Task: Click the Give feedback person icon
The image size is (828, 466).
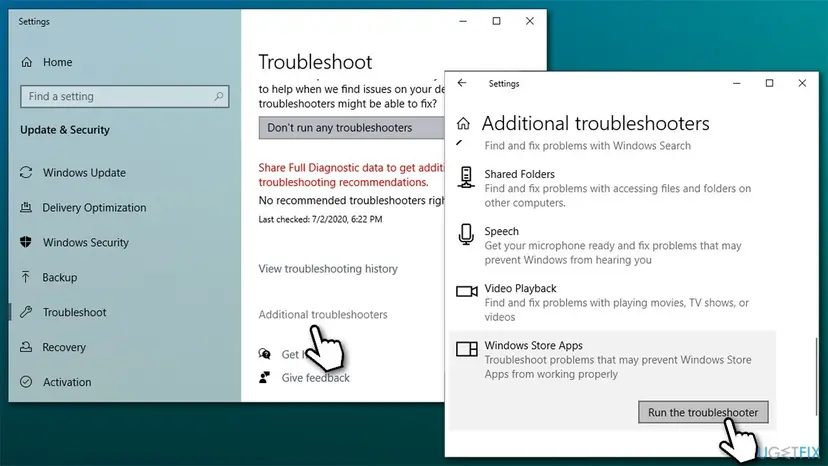Action: [x=265, y=377]
